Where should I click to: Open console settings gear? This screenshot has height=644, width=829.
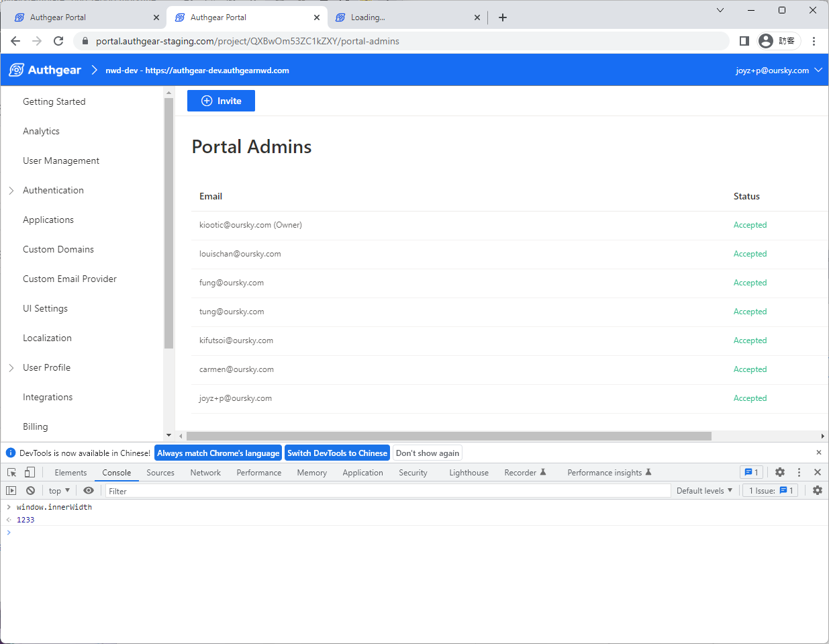point(818,490)
